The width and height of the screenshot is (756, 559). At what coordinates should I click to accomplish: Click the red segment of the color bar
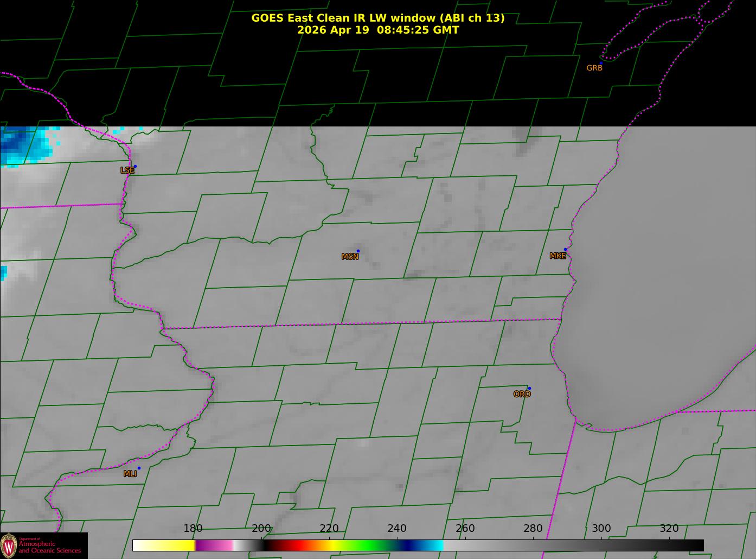point(296,545)
